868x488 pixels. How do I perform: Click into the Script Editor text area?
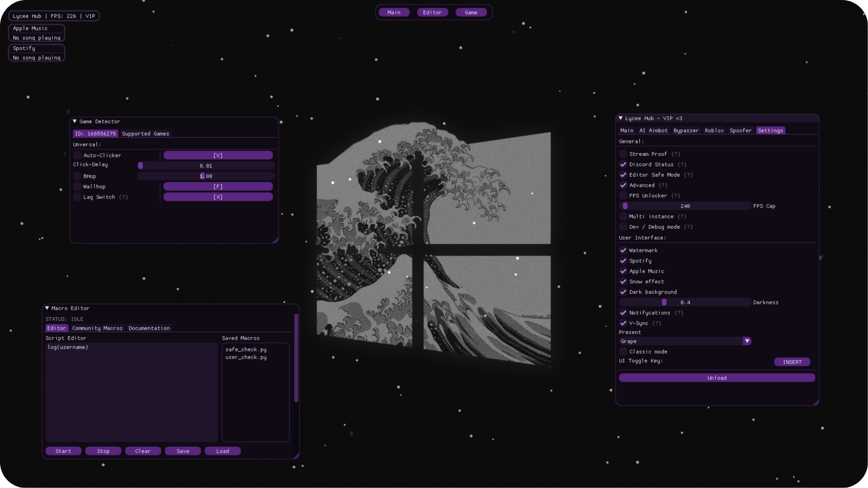pos(131,392)
